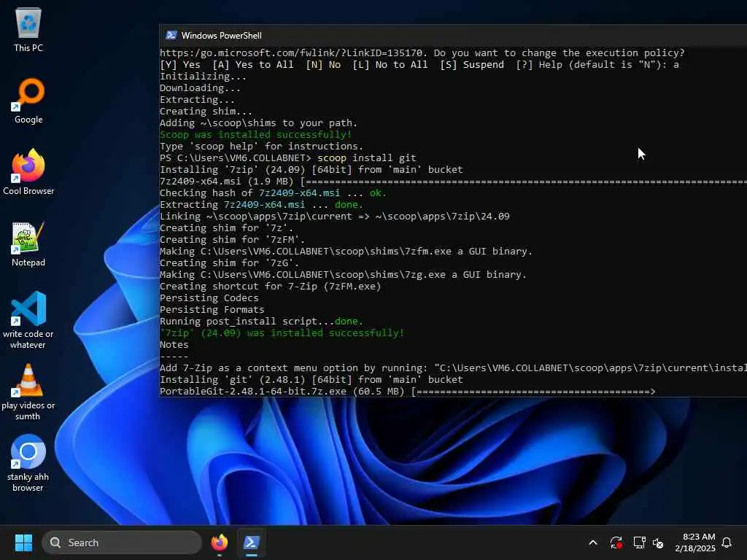Click 'Checking hash of 7z2409-x64.msi' line
The width and height of the screenshot is (747, 560).
click(x=273, y=192)
